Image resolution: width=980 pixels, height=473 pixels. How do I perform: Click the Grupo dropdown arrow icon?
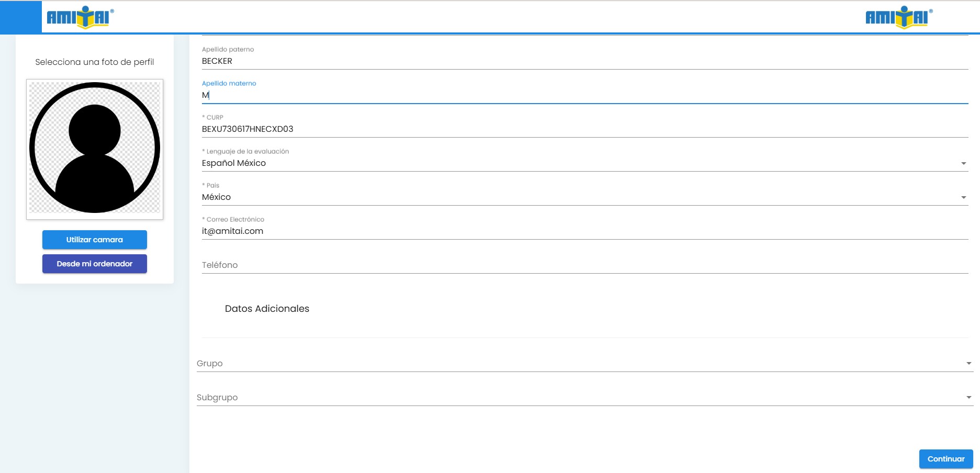pos(968,364)
